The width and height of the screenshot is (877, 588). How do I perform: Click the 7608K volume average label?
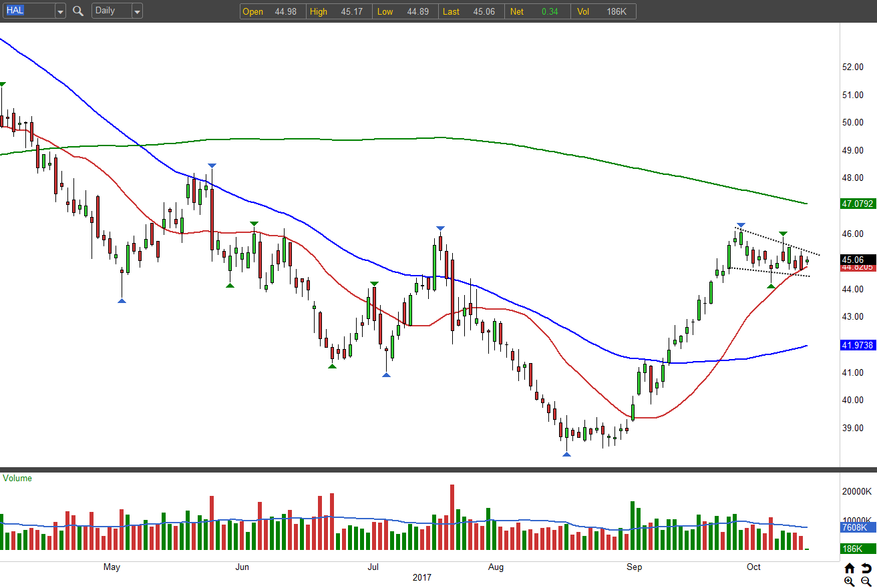[855, 527]
